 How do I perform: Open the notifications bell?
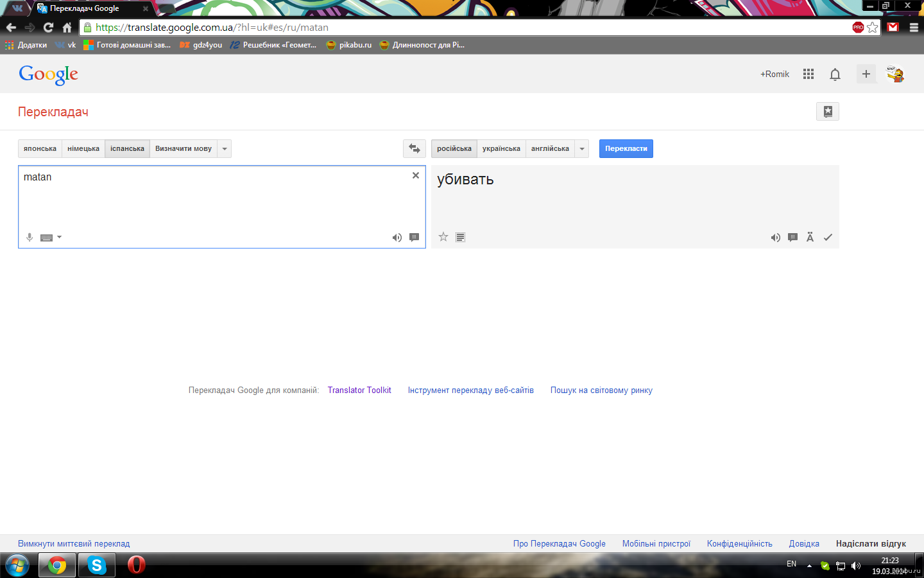point(835,74)
